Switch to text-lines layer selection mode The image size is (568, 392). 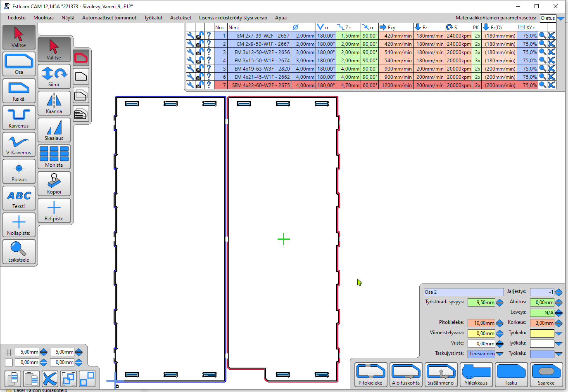[81, 113]
